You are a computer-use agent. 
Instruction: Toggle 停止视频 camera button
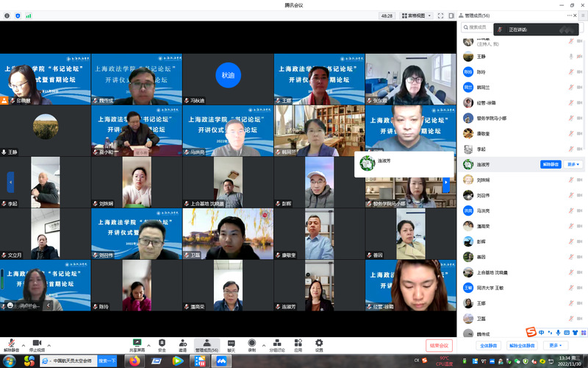[37, 344]
